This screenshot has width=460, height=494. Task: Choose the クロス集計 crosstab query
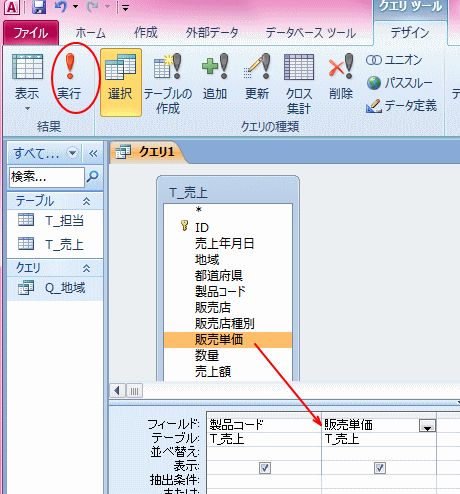tap(299, 84)
